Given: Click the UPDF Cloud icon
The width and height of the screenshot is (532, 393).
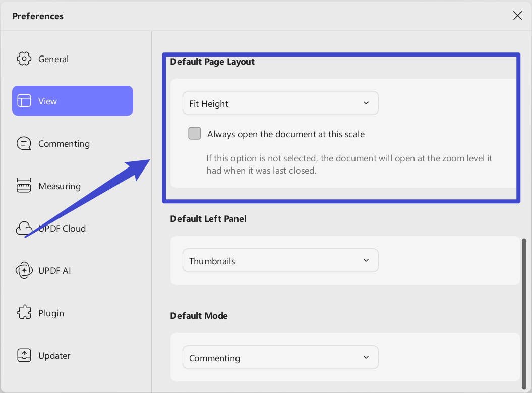Looking at the screenshot, I should [24, 229].
